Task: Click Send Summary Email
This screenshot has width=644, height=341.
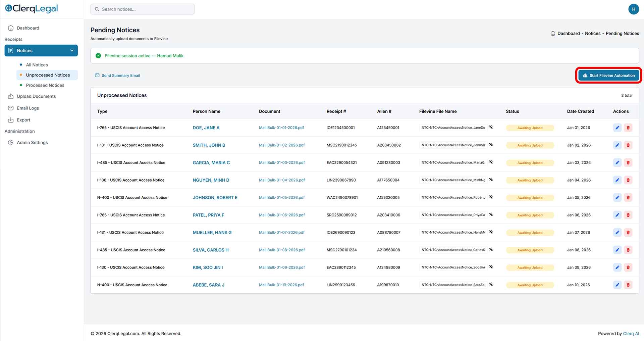Action: (117, 76)
